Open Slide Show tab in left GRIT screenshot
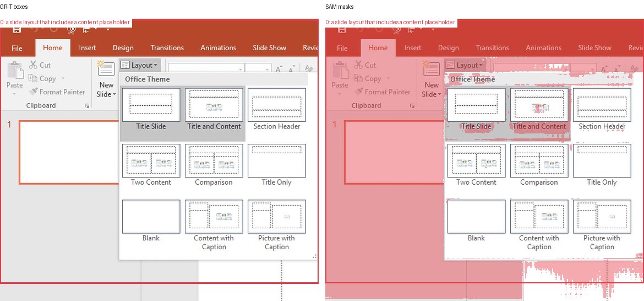 pyautogui.click(x=269, y=48)
